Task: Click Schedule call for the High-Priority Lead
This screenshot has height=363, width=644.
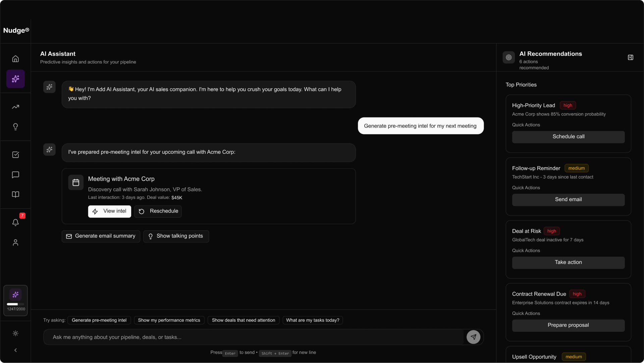Action: click(x=568, y=137)
